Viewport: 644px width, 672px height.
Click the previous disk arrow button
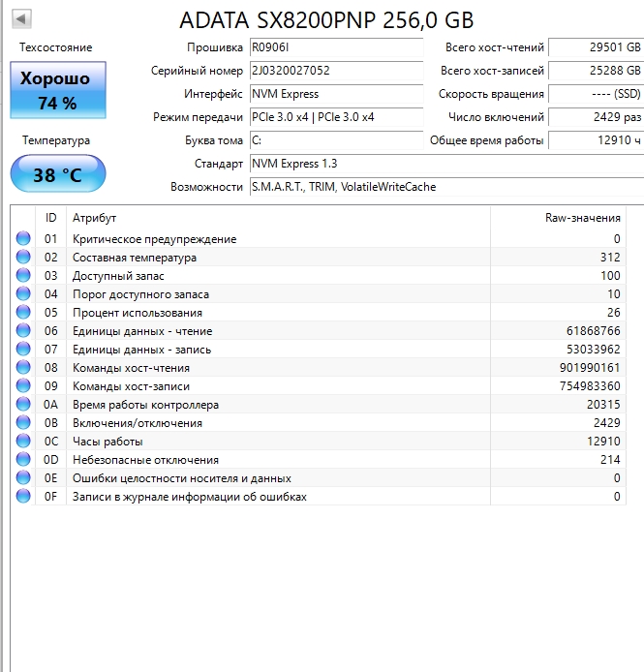click(21, 18)
